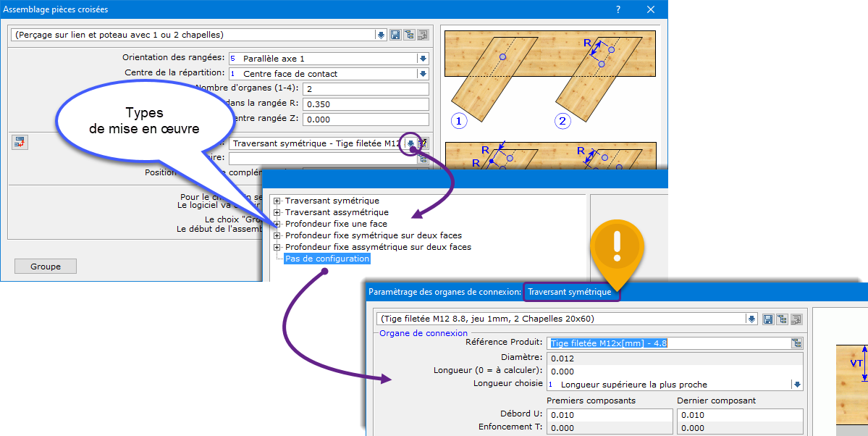This screenshot has height=436, width=868.
Task: Click the Diamètre input field
Action: 675,358
